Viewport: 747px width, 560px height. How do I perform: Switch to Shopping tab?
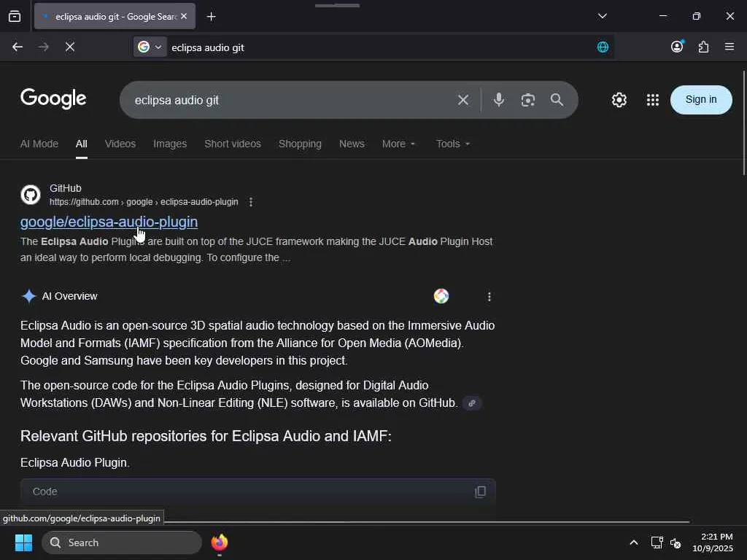point(300,144)
